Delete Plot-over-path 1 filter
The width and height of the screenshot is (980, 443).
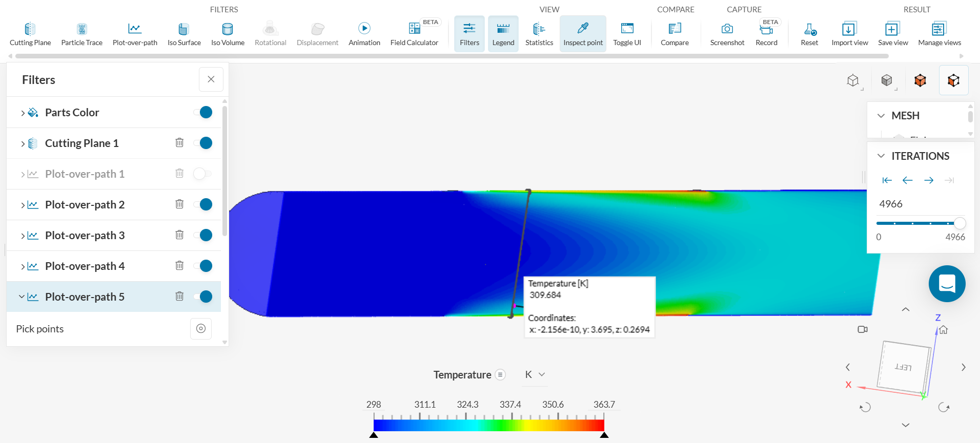[179, 174]
